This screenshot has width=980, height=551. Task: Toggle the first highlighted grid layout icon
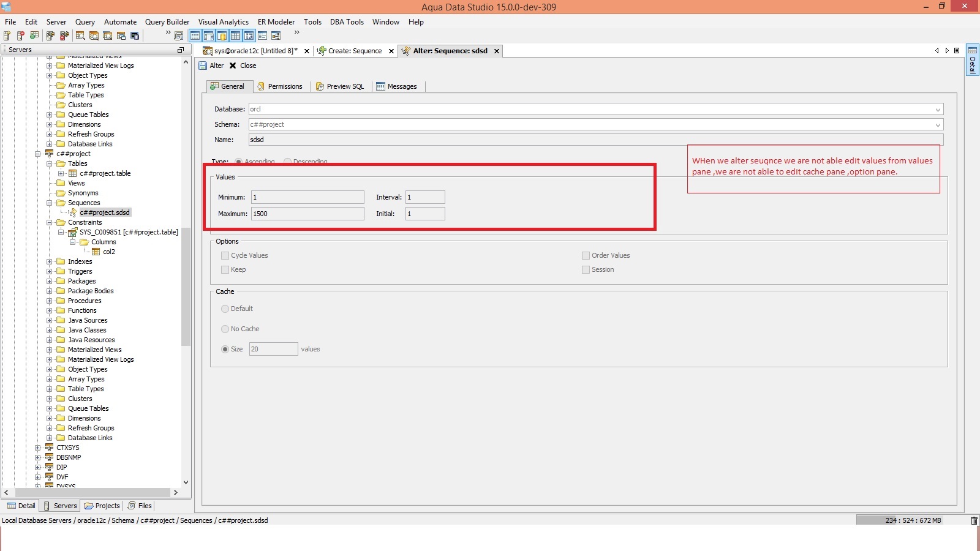tap(195, 36)
